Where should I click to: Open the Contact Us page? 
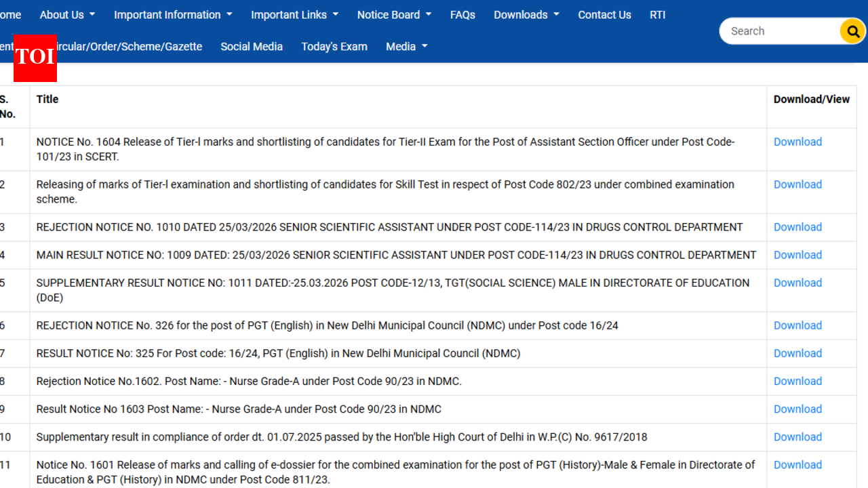point(604,14)
